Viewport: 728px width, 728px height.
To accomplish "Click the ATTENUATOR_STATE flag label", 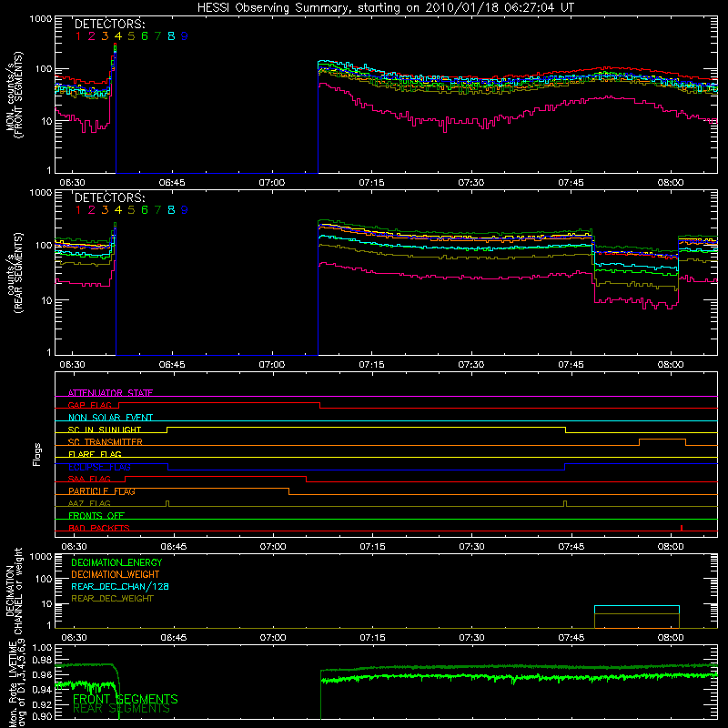I will (110, 393).
